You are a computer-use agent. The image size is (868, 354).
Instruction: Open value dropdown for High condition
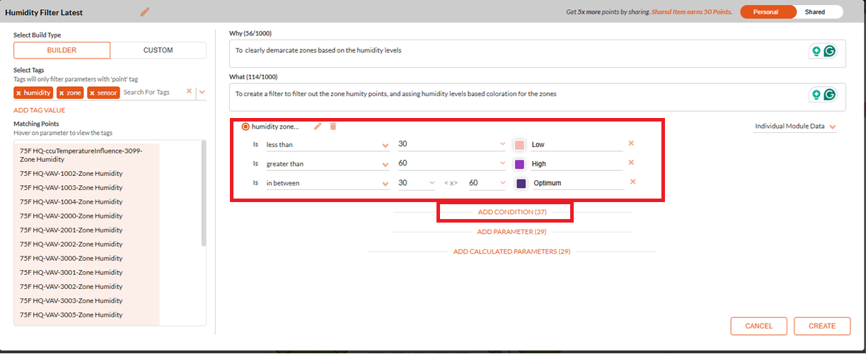[502, 164]
